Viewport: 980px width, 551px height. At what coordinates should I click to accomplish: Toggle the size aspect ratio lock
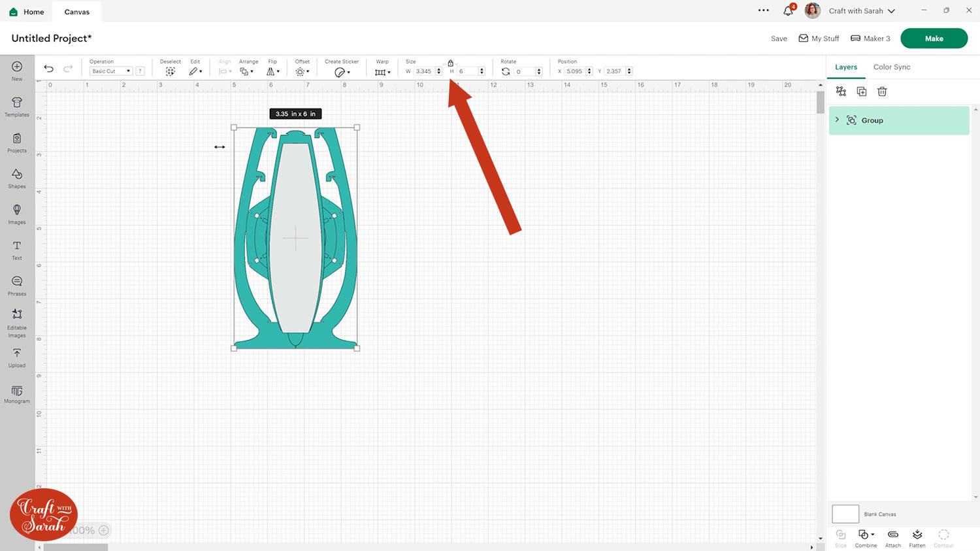pyautogui.click(x=450, y=63)
